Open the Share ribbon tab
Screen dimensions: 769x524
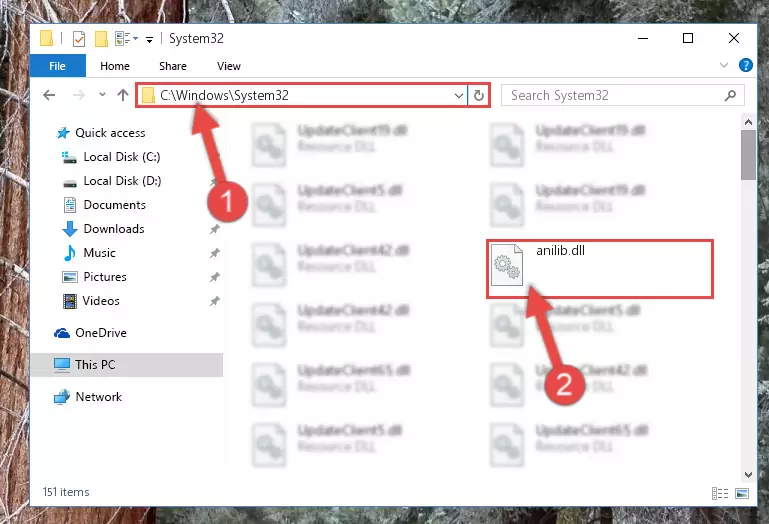click(x=173, y=66)
